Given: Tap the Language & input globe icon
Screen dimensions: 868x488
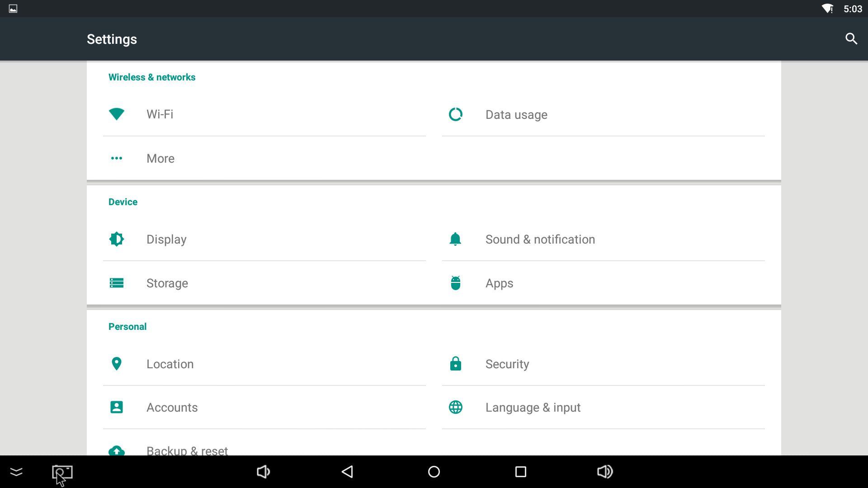Looking at the screenshot, I should pos(455,407).
